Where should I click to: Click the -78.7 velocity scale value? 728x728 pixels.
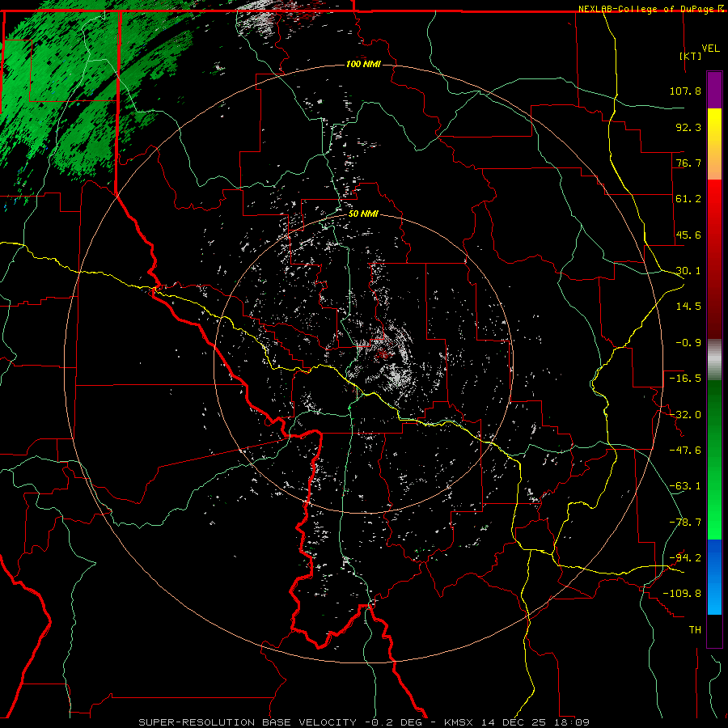[x=685, y=523]
